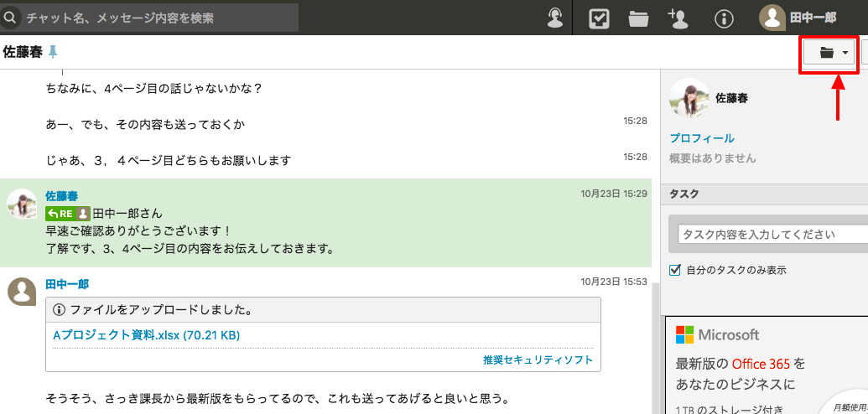This screenshot has height=414, width=868.
Task: Open the file management folder icon in top bar
Action: 639,19
